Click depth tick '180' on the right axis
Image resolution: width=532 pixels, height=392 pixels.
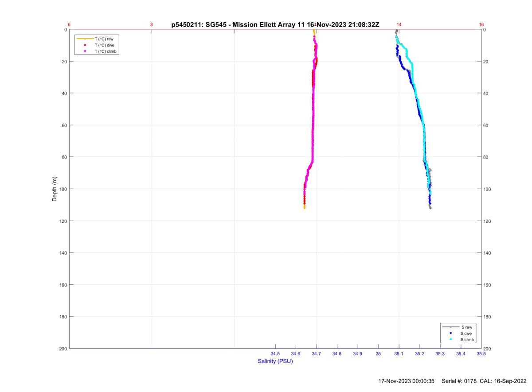(x=487, y=317)
